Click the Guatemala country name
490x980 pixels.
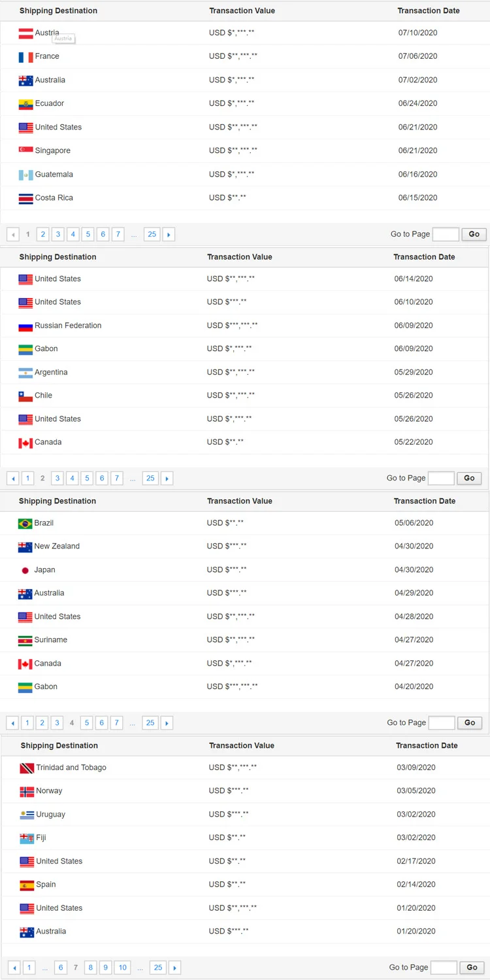click(x=54, y=175)
